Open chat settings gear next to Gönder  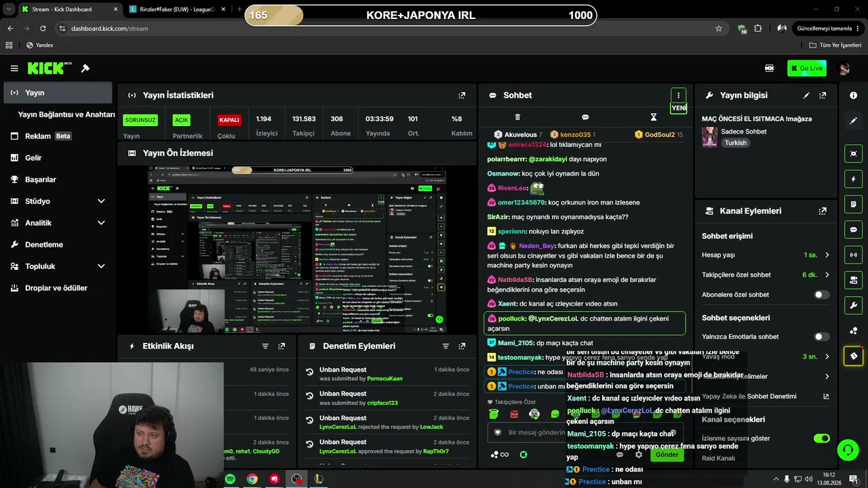tap(638, 455)
